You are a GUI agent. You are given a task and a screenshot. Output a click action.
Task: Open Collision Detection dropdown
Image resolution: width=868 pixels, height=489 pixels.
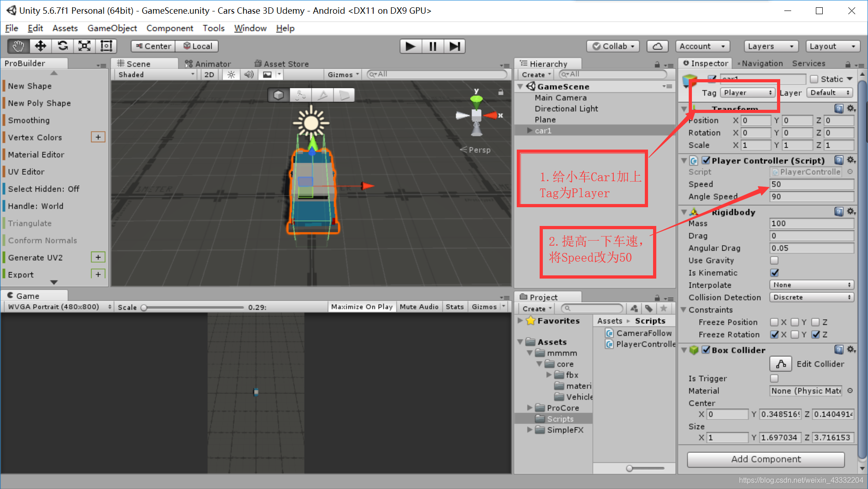812,297
